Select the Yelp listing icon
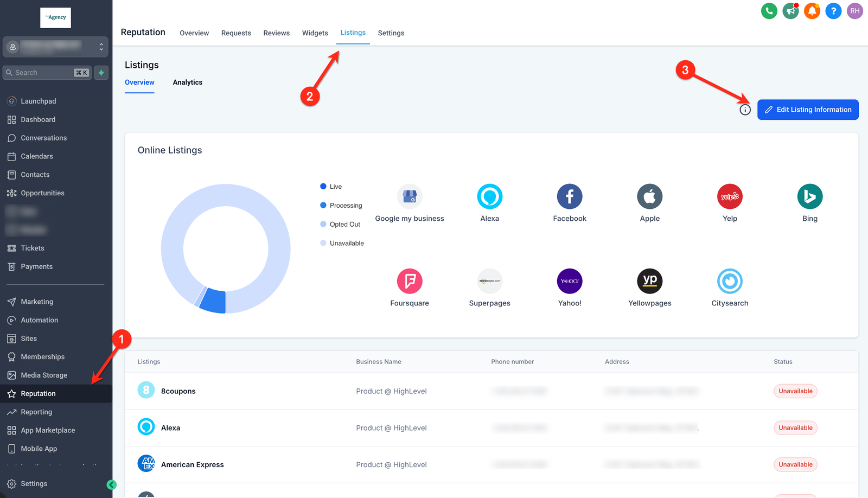 pos(730,197)
